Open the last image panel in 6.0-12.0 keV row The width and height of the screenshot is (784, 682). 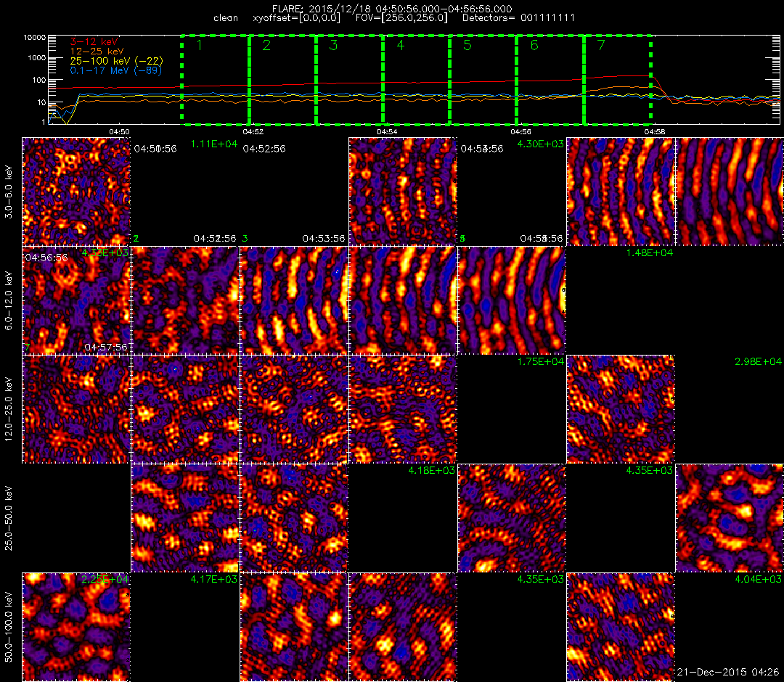pos(512,300)
